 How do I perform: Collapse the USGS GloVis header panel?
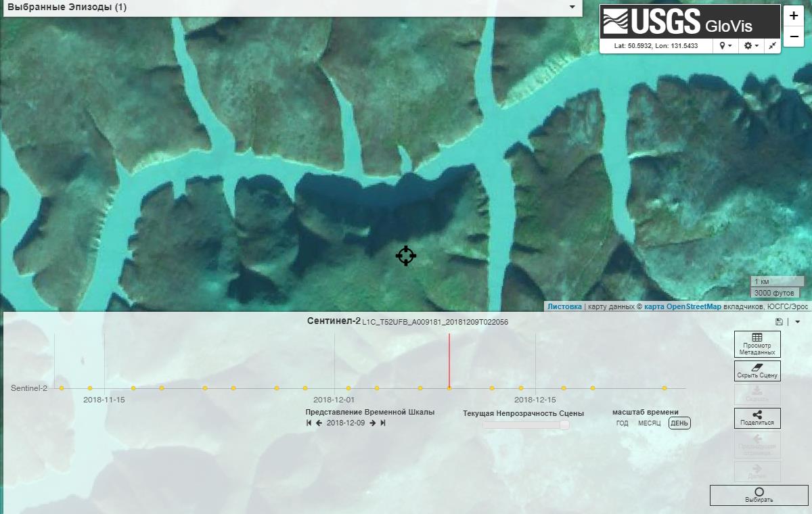coord(772,45)
